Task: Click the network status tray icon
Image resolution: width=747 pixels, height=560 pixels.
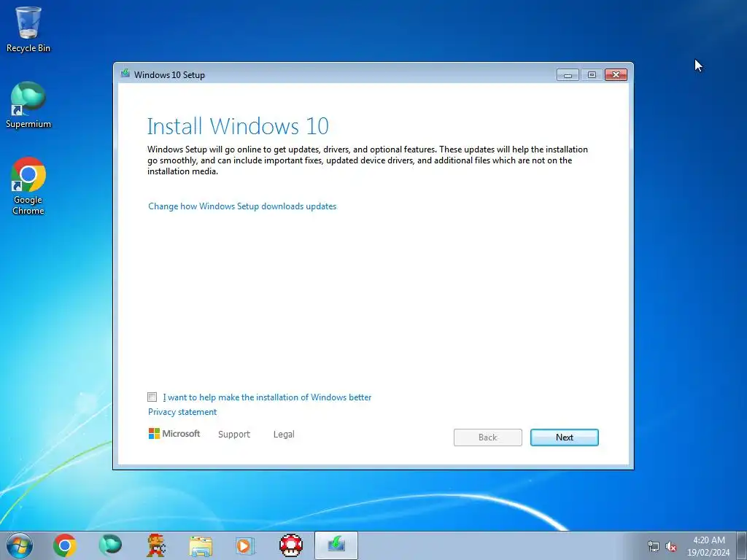Action: tap(654, 546)
